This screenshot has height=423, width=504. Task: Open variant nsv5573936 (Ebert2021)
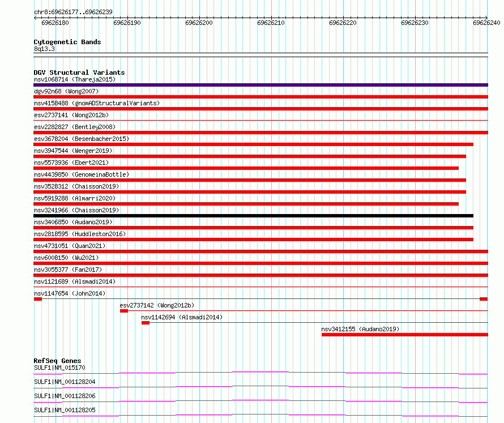click(71, 163)
